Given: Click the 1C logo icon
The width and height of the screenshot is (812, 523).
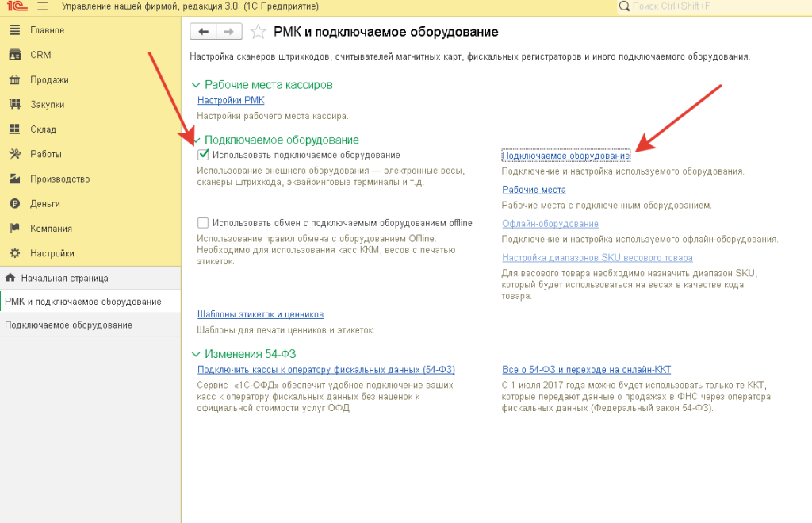Looking at the screenshot, I should 17,6.
